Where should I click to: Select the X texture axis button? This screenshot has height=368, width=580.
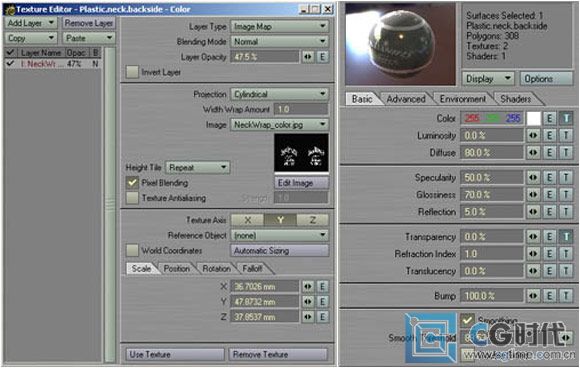point(247,220)
